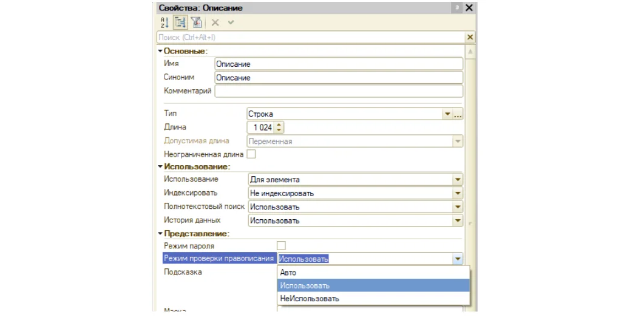
Task: Click into the Комментарий field
Action: 339,91
